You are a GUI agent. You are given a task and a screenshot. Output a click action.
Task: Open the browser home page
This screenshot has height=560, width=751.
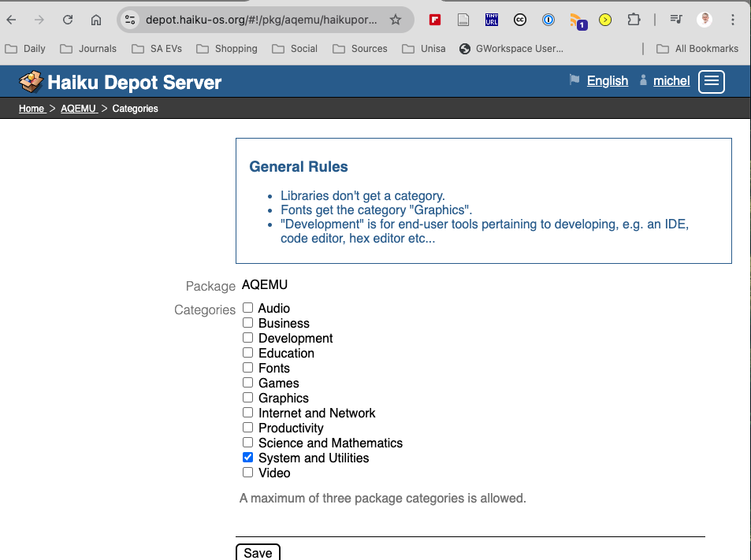96,20
